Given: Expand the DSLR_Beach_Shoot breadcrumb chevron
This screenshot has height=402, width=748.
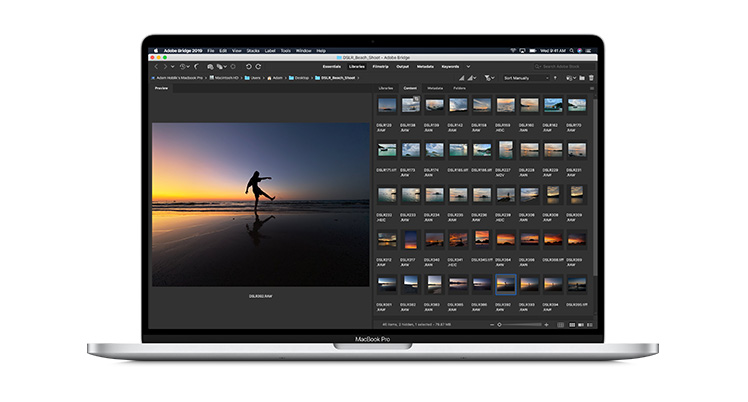Looking at the screenshot, I should pos(358,78).
